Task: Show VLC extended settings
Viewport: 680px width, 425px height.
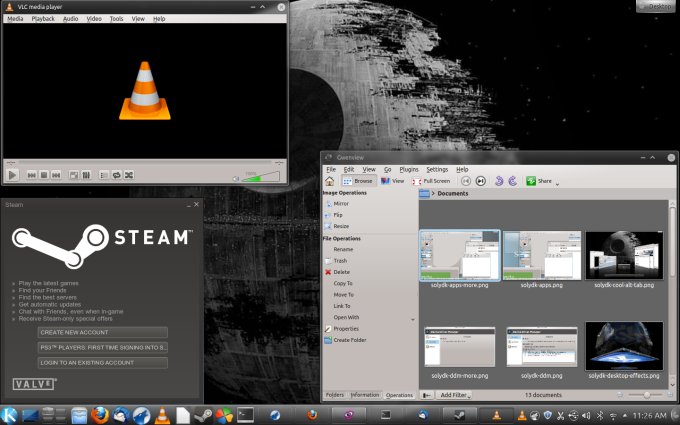Action: click(x=87, y=175)
